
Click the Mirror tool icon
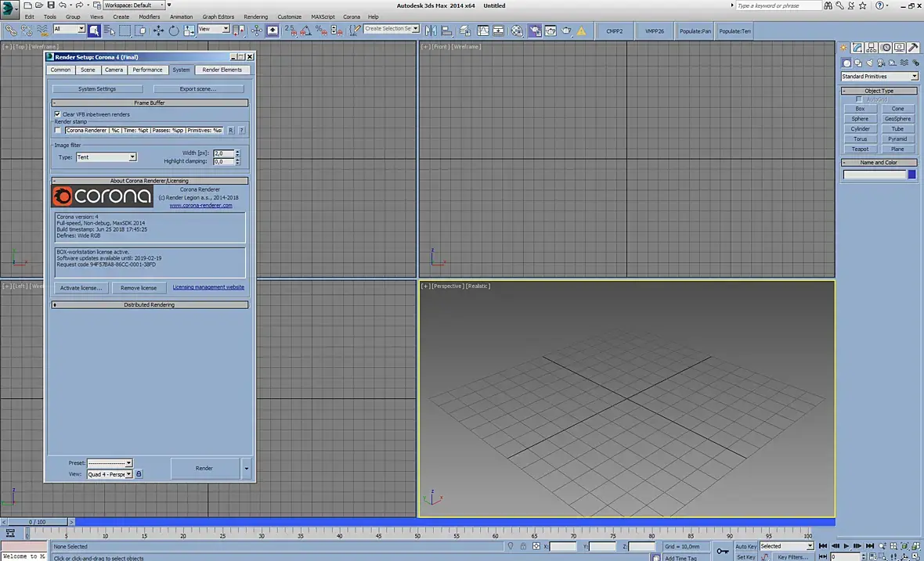click(x=430, y=31)
